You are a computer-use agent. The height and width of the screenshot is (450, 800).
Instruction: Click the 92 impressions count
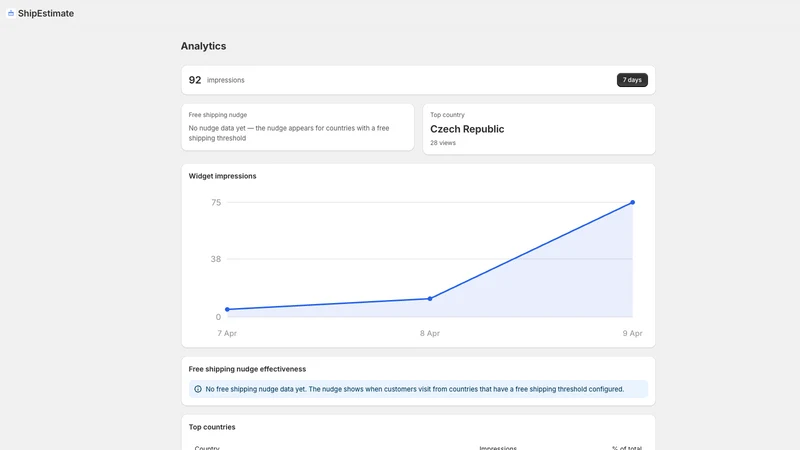195,80
